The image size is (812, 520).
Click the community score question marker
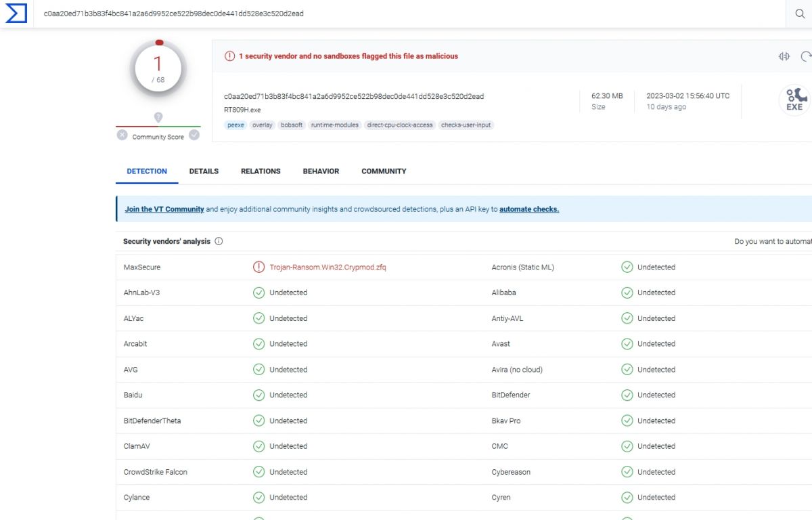(158, 118)
